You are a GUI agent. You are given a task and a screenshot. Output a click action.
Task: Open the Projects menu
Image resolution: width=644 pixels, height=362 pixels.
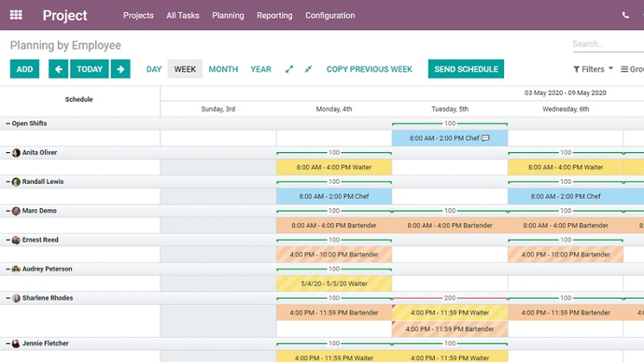[138, 15]
